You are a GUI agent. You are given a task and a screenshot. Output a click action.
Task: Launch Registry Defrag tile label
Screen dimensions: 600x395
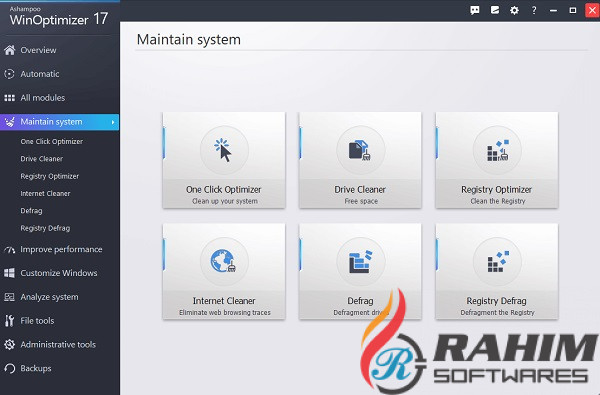[497, 301]
